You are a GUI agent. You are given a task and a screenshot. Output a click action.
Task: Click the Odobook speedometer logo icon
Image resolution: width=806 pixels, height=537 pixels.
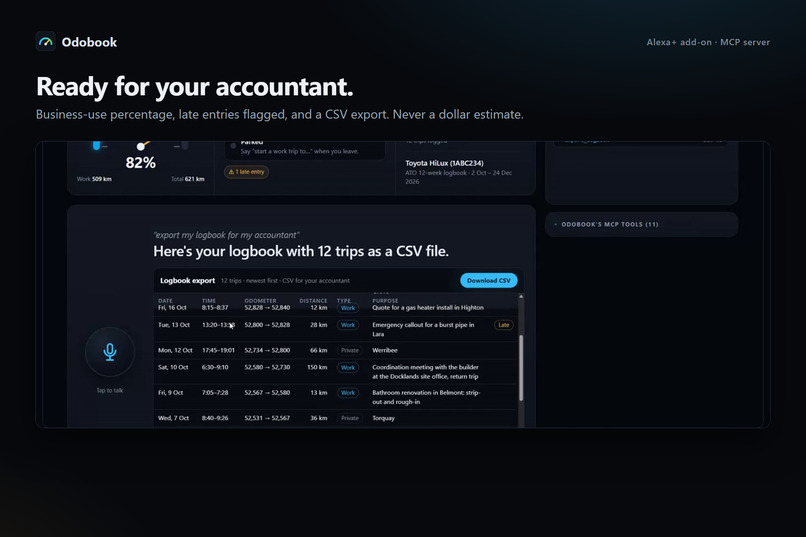point(46,42)
